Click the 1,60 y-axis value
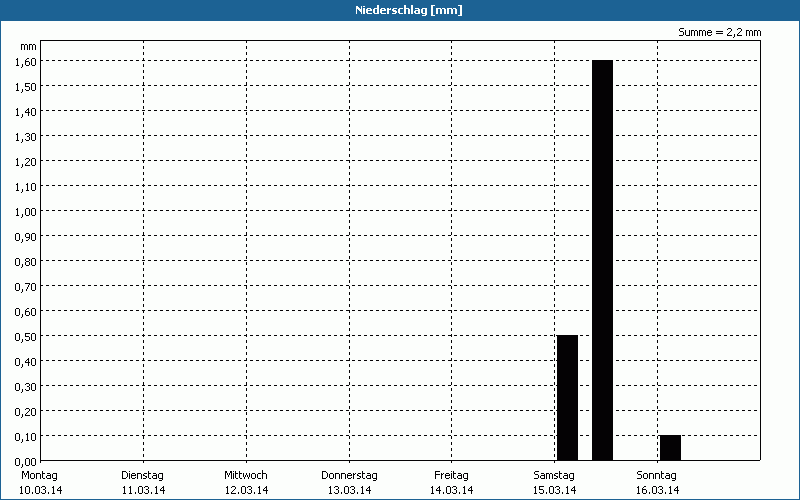The width and height of the screenshot is (800, 500). 26,62
